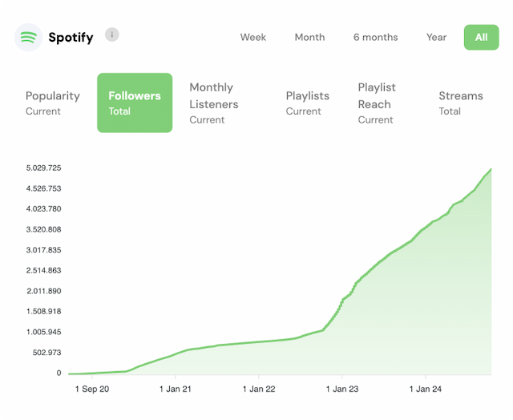Viewport: 513px width, 420px height.
Task: Select the 1 Jan 22 date marker
Action: click(x=258, y=390)
